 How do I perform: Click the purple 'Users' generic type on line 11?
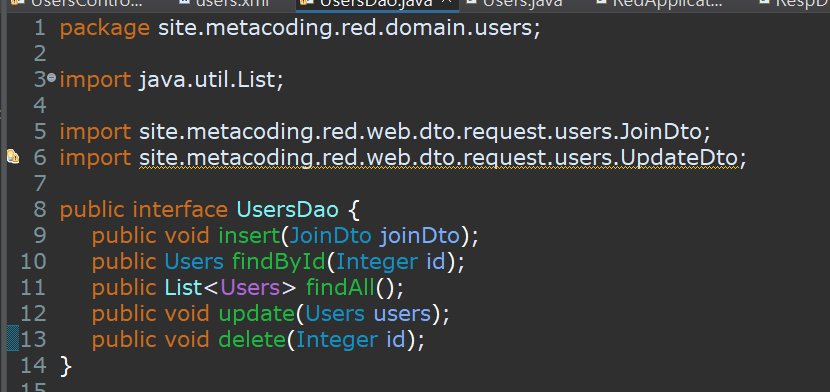250,287
